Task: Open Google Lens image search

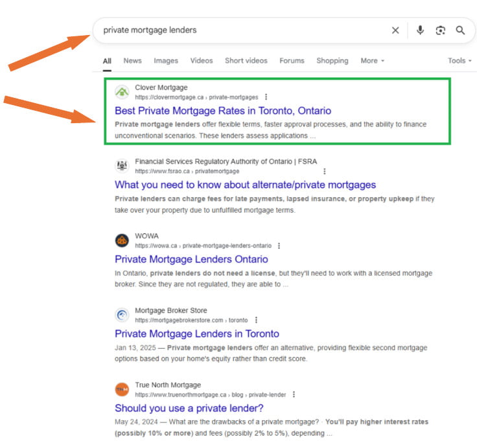Action: 441,30
